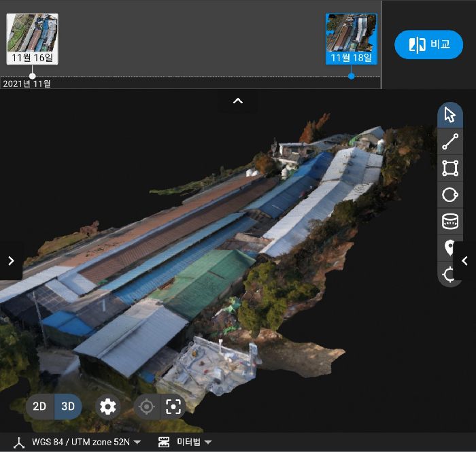
Task: Select the volume measurement tool
Action: click(x=449, y=222)
